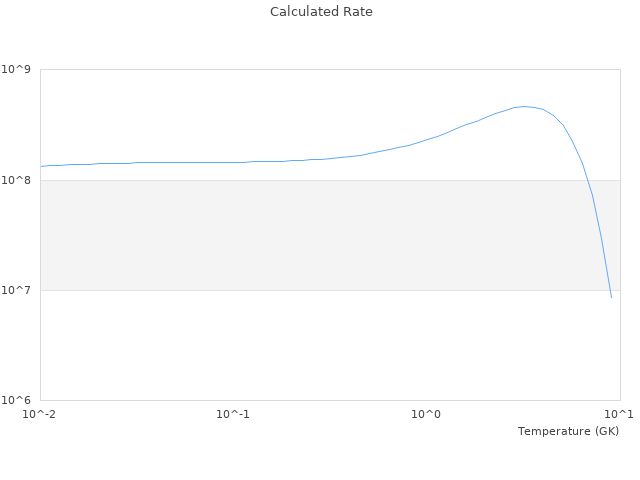640x480 pixels.
Task: Click the blue curve above the 10^-1 tick
Action: (233, 162)
